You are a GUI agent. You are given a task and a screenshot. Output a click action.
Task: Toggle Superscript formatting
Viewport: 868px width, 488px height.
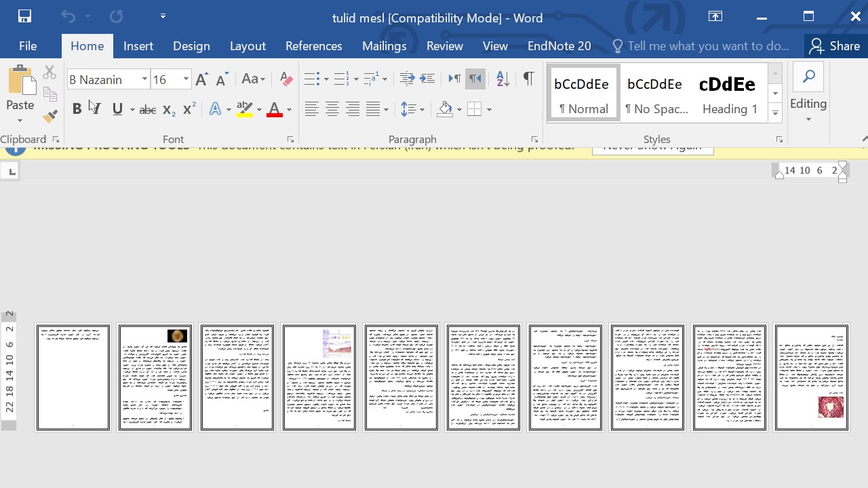pos(190,109)
